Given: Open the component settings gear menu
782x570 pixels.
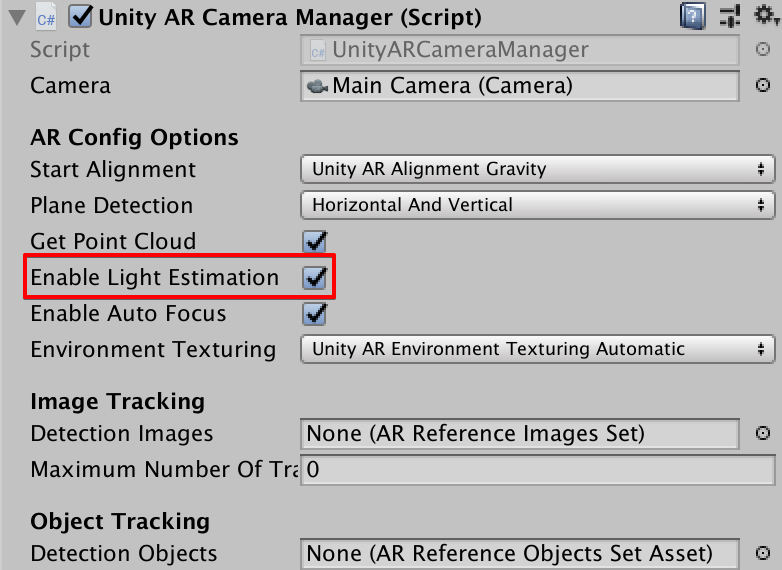Looking at the screenshot, I should pos(766,15).
